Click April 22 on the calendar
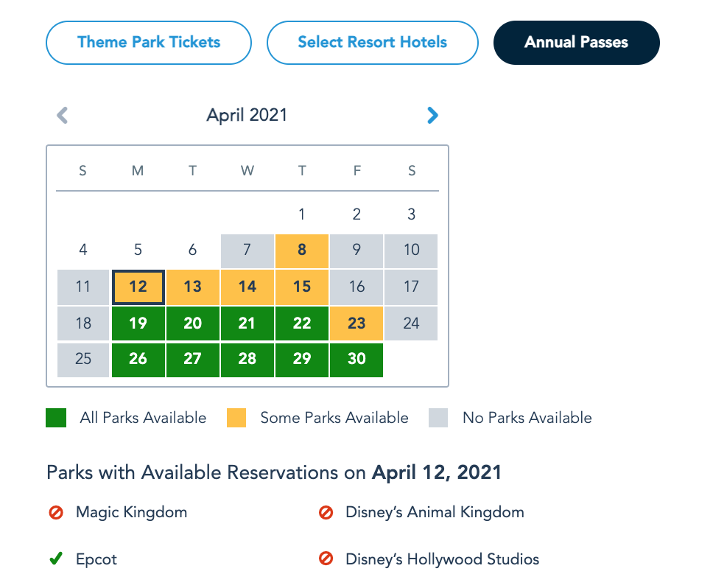The image size is (713, 588). [x=302, y=323]
